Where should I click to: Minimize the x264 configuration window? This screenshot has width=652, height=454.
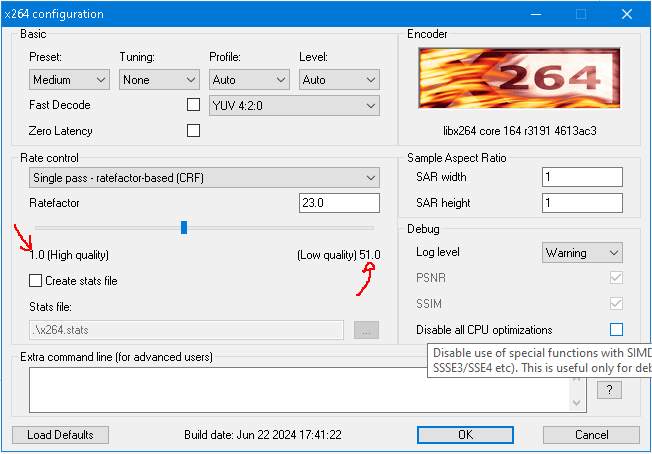(536, 14)
